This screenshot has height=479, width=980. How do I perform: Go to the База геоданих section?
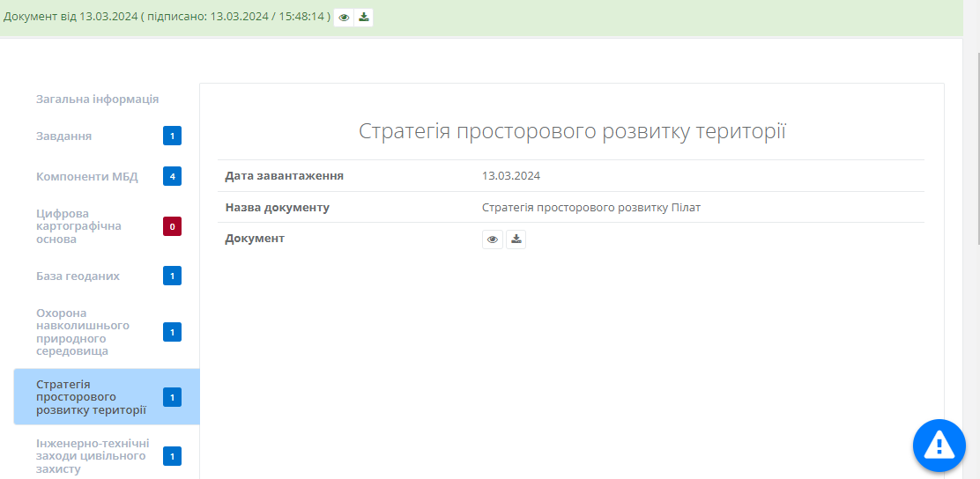(78, 276)
